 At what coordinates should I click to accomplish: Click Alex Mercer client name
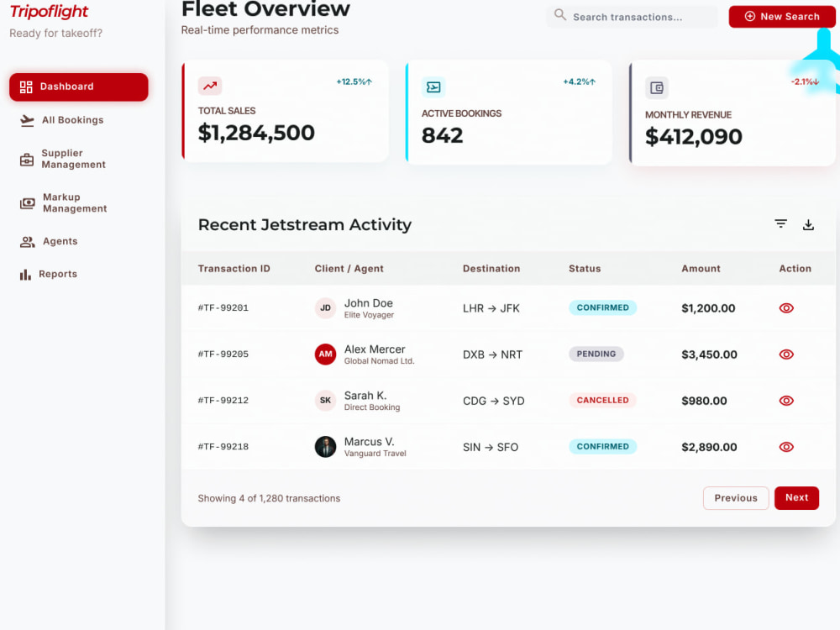(x=375, y=349)
